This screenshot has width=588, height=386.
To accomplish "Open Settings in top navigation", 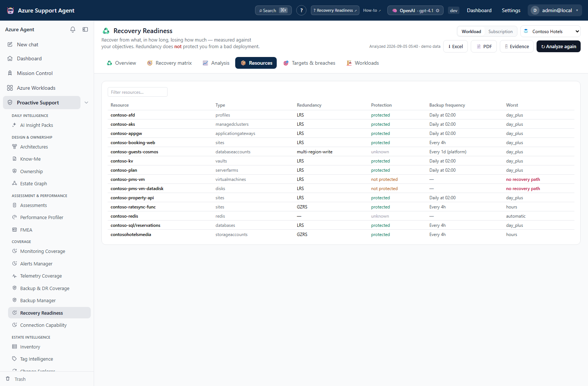I will [x=511, y=10].
